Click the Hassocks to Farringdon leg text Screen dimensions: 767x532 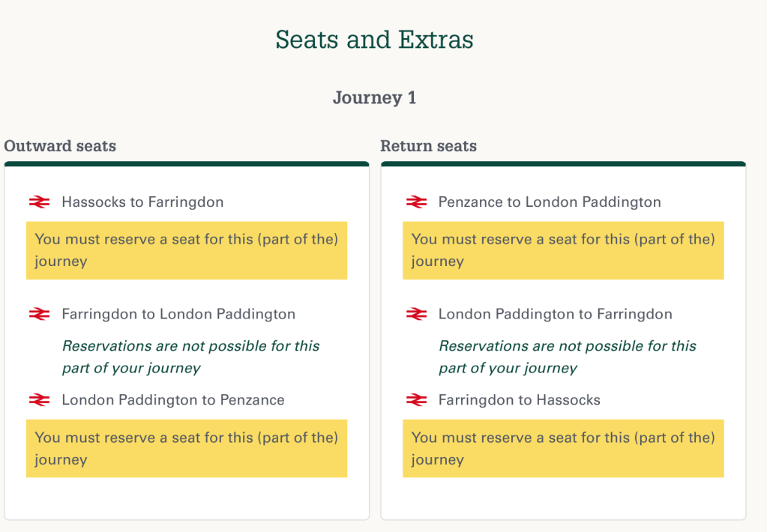click(142, 202)
